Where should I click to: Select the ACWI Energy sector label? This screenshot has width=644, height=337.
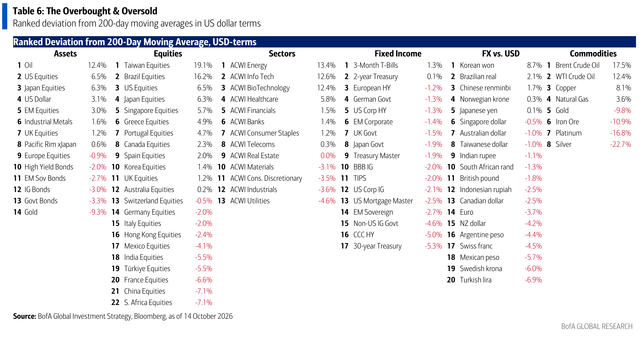pyautogui.click(x=249, y=65)
